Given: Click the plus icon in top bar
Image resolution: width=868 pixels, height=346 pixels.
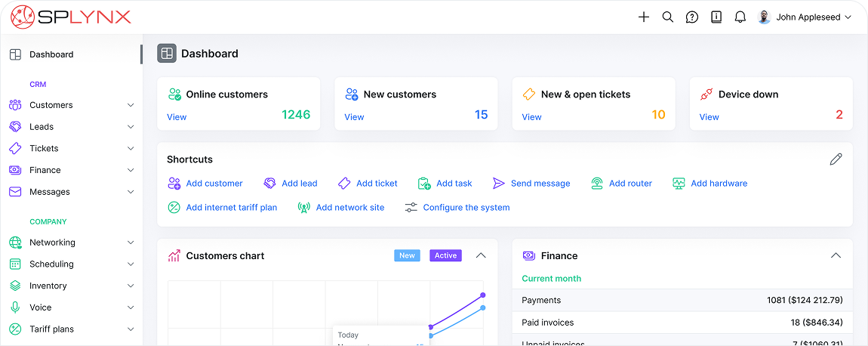Looking at the screenshot, I should [643, 17].
